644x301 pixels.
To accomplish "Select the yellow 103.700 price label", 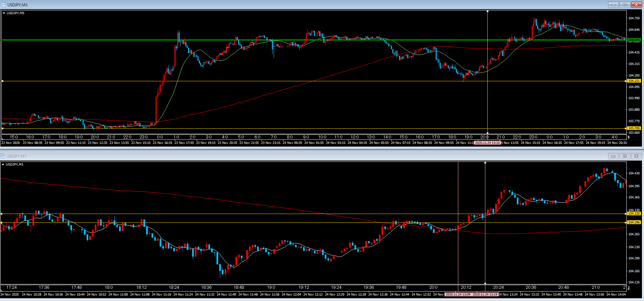I will (634, 128).
